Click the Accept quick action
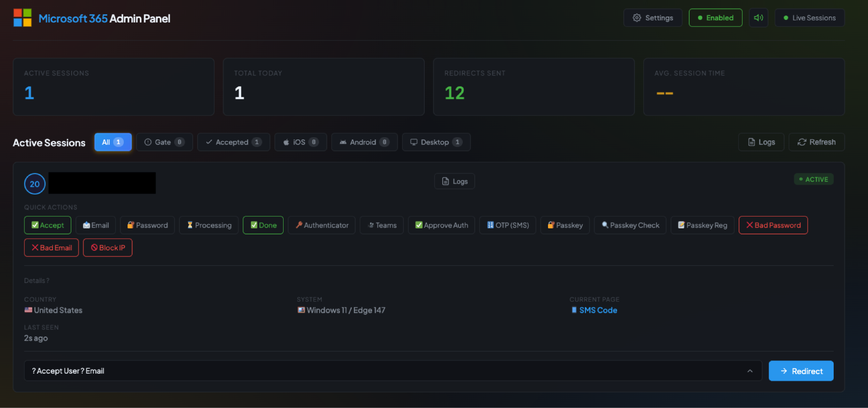 48,225
